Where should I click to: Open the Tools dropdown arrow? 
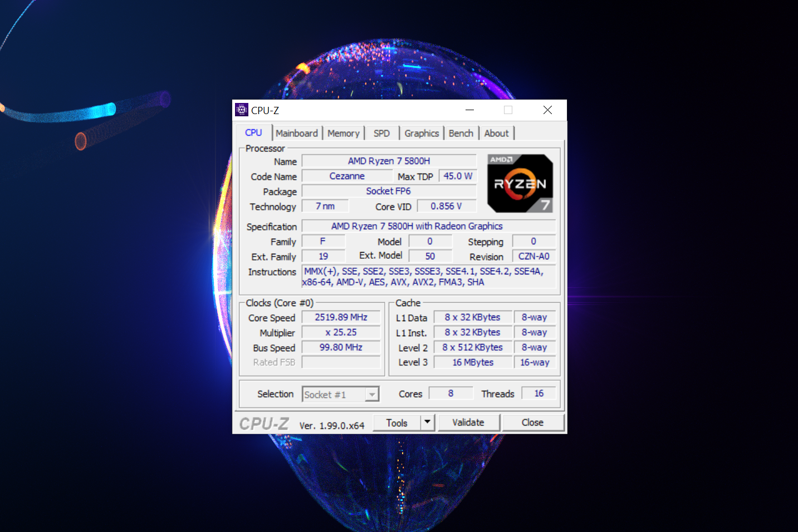tap(427, 422)
